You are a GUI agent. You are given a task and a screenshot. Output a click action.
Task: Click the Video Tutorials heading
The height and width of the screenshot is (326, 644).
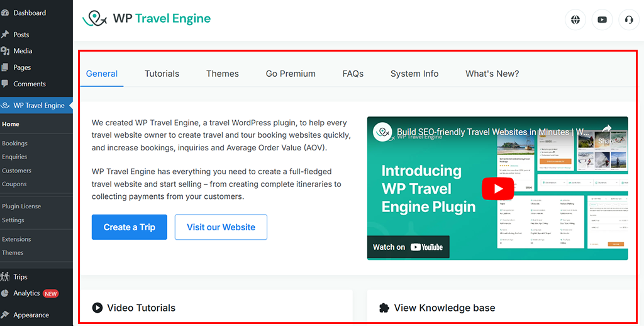click(142, 308)
